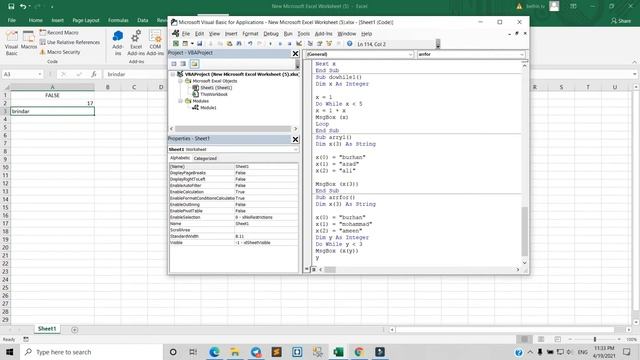Click View Microsoft Excel icon in VBA toolbar
Image resolution: width=640 pixels, height=360 pixels.
[x=176, y=44]
